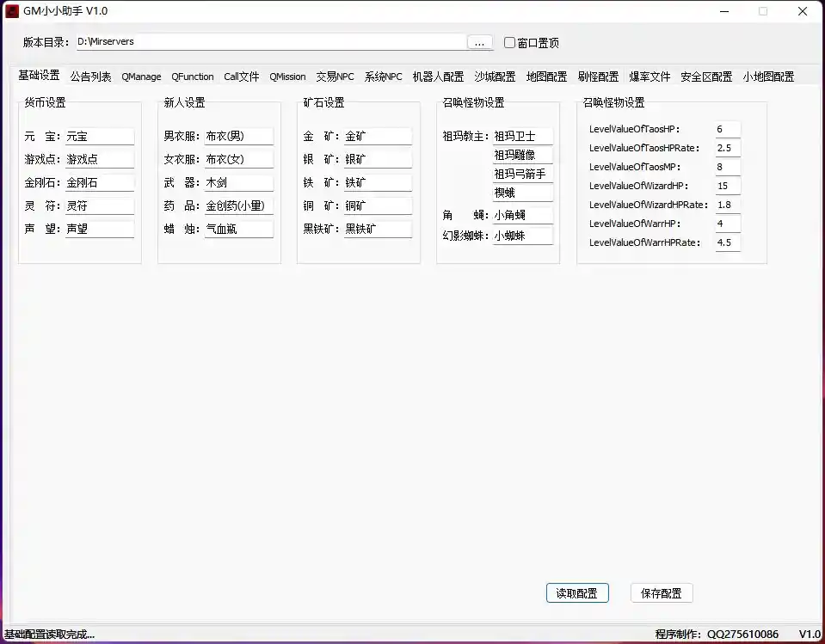This screenshot has width=825, height=644.
Task: Click the 武器 field containing 木剑
Action: click(239, 182)
